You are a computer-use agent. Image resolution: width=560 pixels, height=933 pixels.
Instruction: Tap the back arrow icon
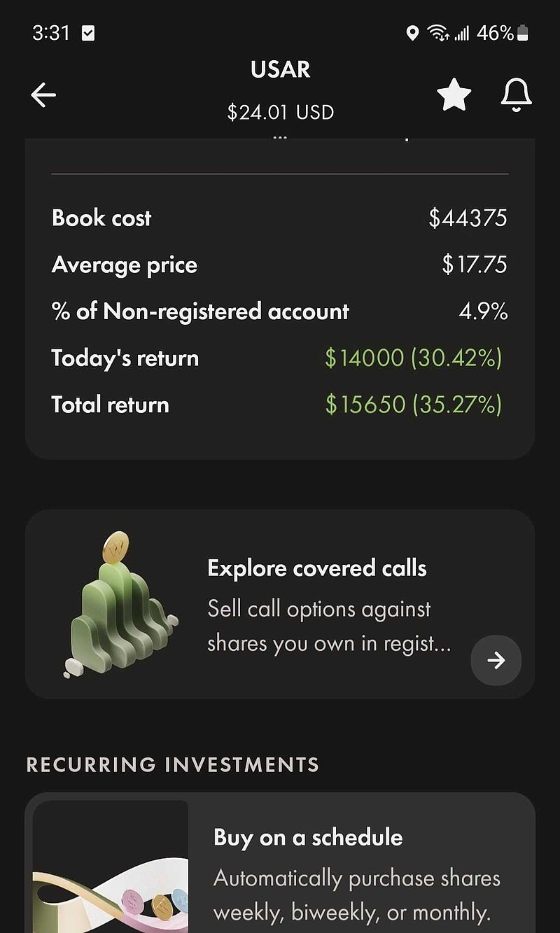[x=43, y=95]
